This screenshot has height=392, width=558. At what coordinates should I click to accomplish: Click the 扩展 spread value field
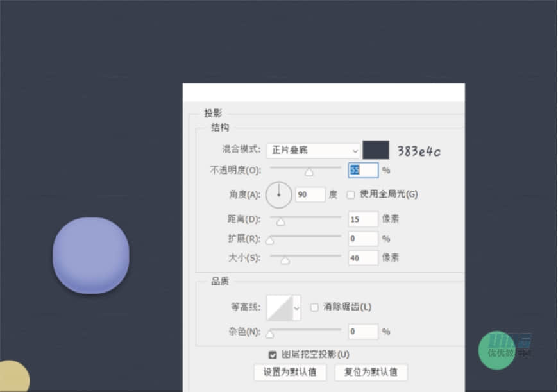(x=363, y=239)
